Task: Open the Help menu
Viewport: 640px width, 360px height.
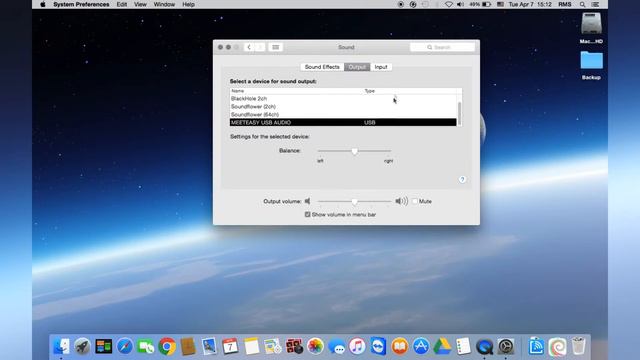Action: click(x=188, y=4)
